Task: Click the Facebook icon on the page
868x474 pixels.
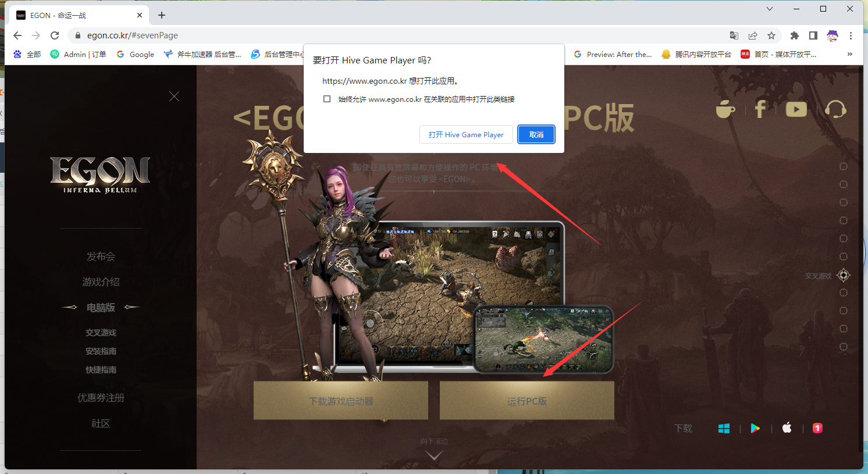Action: 760,109
